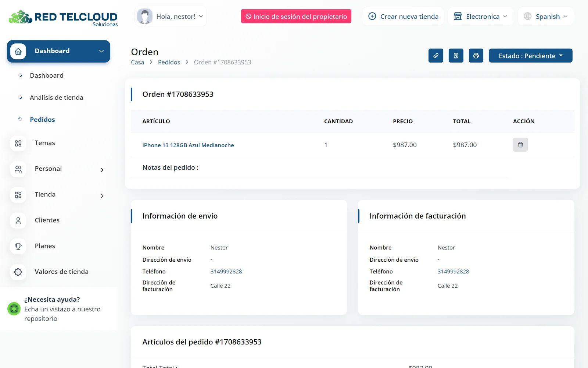The image size is (588, 368).
Task: Go to Análisis de tienda
Action: click(x=56, y=98)
